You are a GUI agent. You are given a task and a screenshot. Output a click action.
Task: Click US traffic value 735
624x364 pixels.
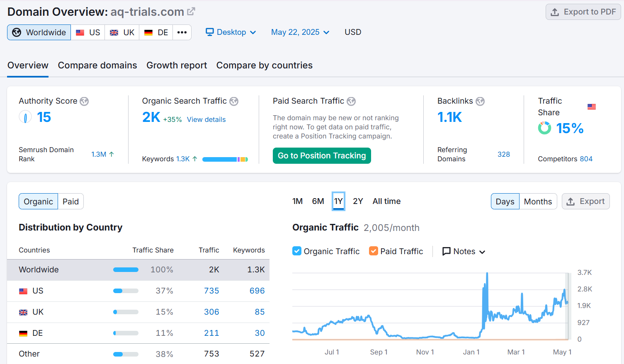211,291
